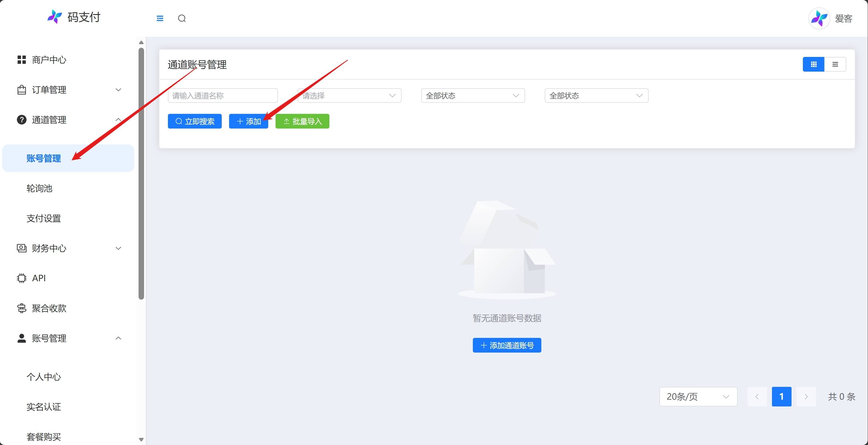
Task: Open the 20条/页 page size dropdown
Action: click(698, 396)
